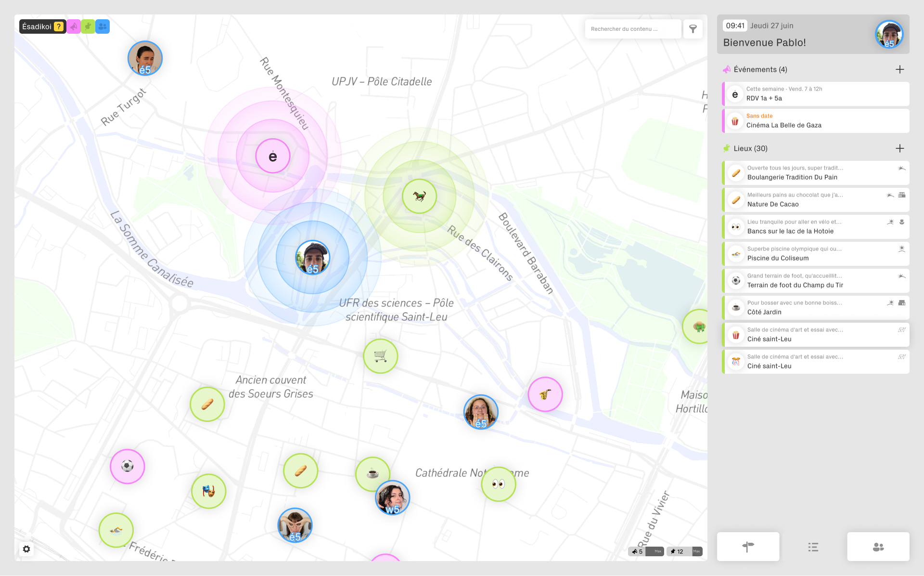Click the horse marker on the map
The image size is (924, 576).
coord(419,196)
